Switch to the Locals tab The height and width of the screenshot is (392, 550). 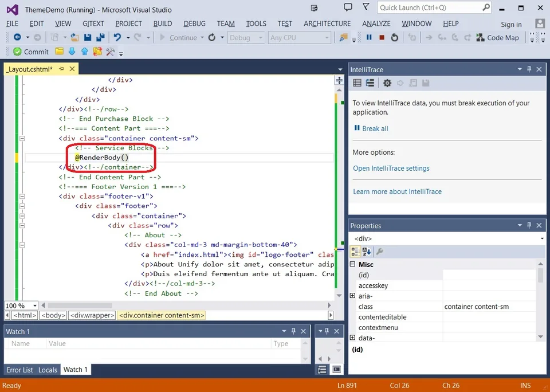(x=48, y=370)
